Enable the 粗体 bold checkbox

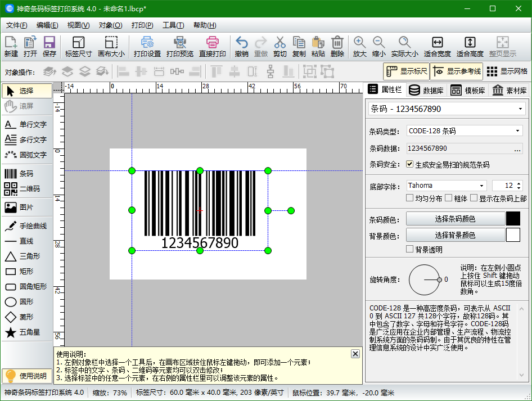point(449,198)
